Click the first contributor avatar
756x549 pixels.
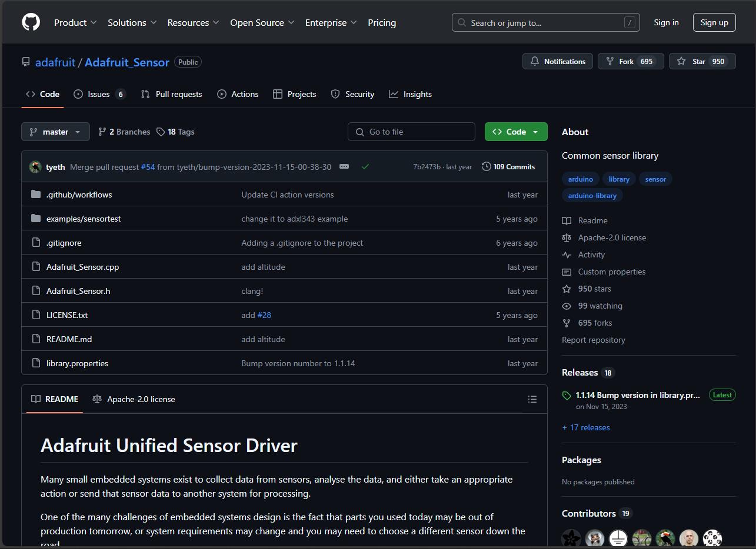[571, 538]
